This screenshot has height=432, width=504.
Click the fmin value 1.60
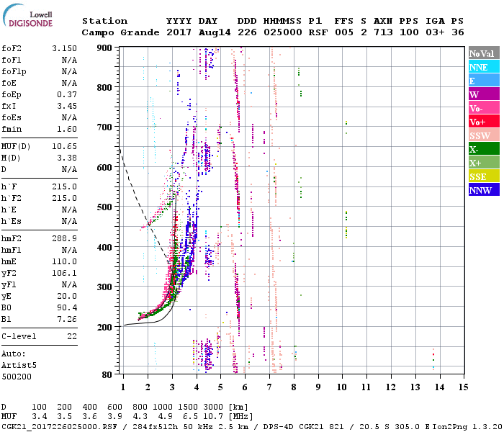click(67, 129)
